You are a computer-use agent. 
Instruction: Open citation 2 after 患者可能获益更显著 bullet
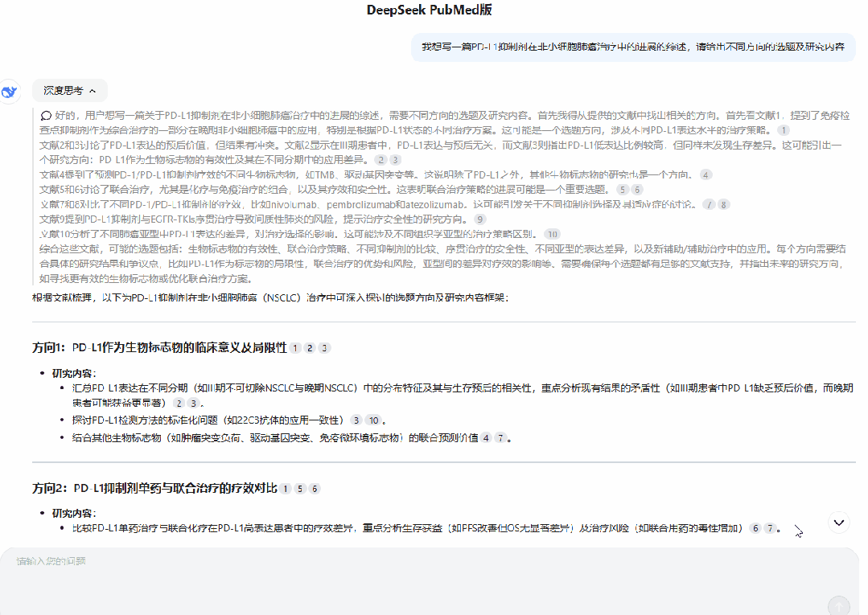[179, 404]
